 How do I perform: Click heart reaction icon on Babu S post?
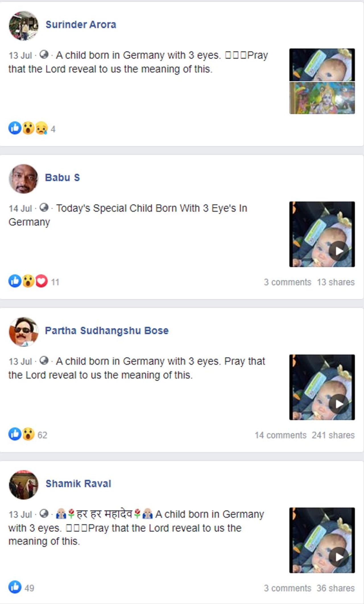(x=41, y=281)
